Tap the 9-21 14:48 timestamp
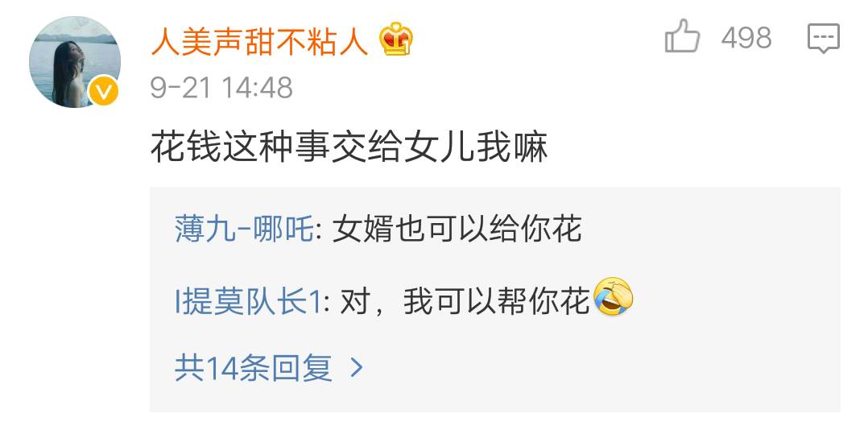 tap(221, 88)
